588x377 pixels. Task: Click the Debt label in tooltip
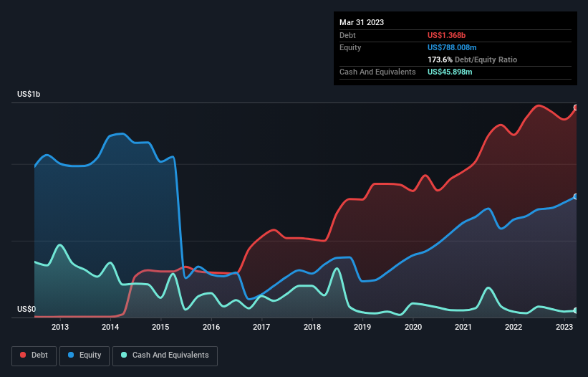(x=347, y=35)
